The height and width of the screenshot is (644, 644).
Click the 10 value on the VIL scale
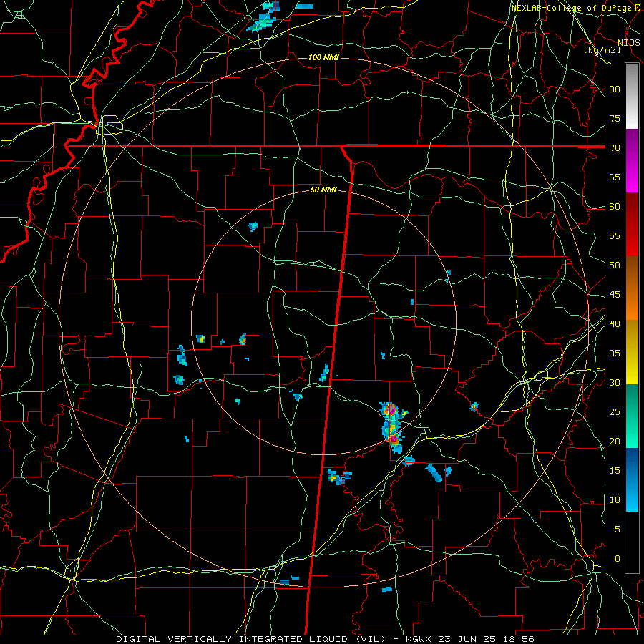pyautogui.click(x=615, y=500)
